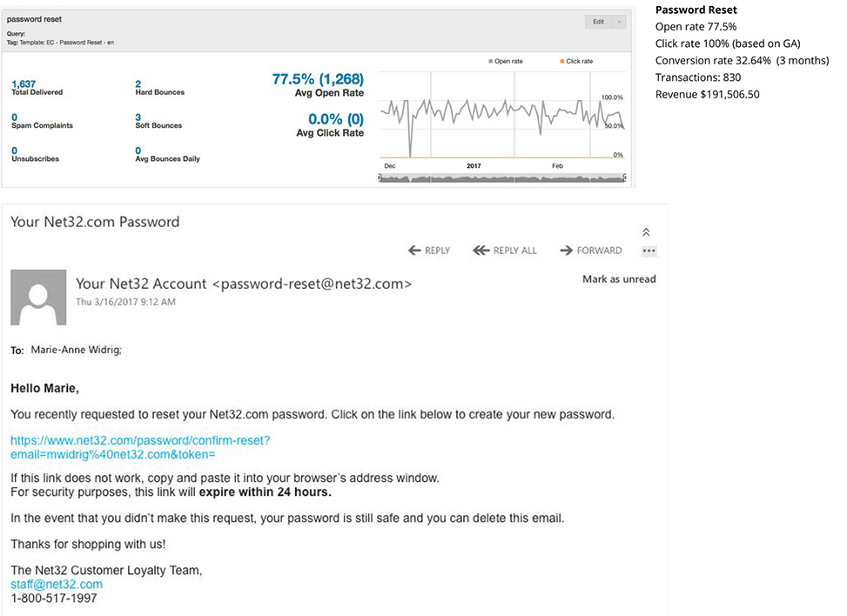The width and height of the screenshot is (847, 616).
Task: Click the sender address password-reset@net32.com
Action: pos(313,284)
